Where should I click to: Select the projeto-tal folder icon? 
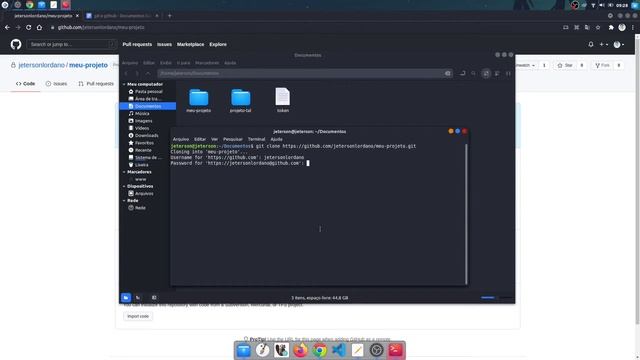[x=241, y=97]
